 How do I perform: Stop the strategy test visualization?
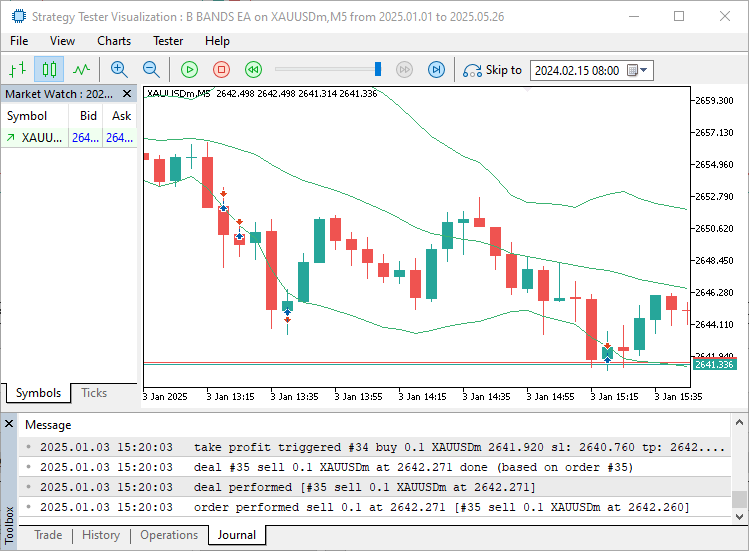coord(221,69)
